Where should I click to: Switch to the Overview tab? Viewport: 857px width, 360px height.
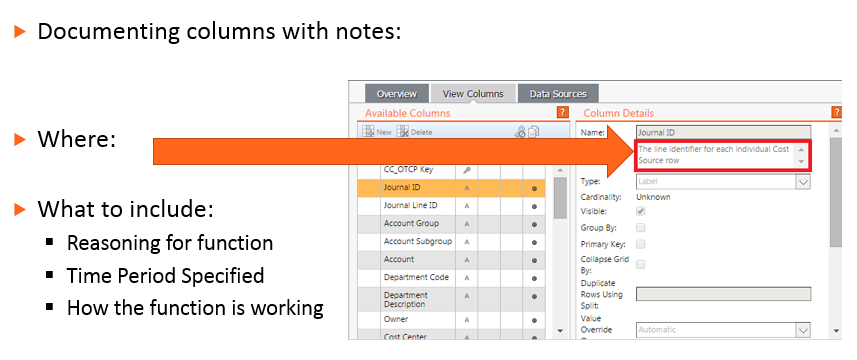397,93
